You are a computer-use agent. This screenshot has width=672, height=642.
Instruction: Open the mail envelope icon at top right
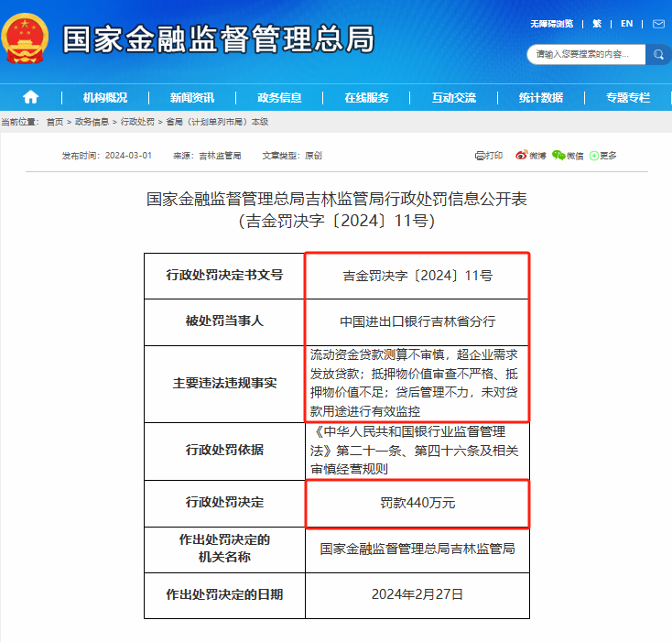(658, 23)
